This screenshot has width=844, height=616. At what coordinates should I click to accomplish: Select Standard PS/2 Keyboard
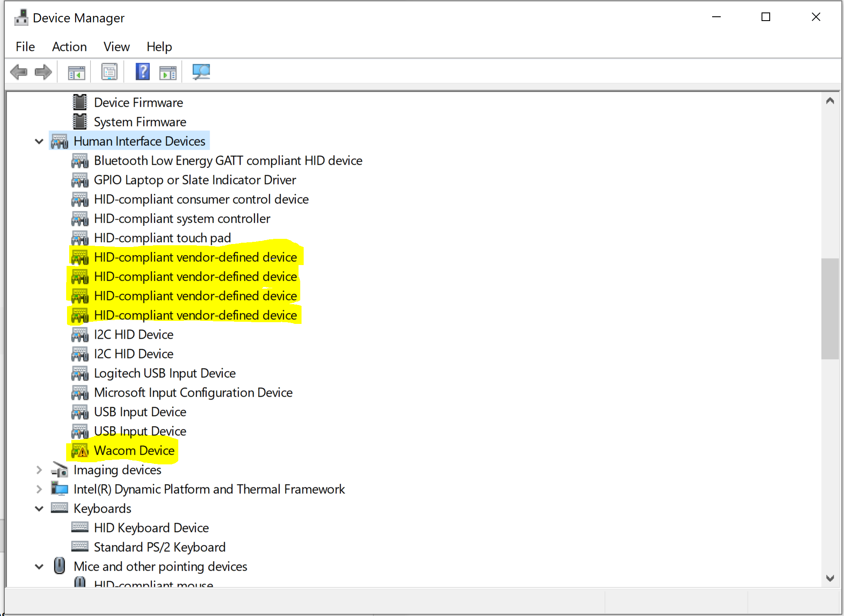click(x=159, y=547)
